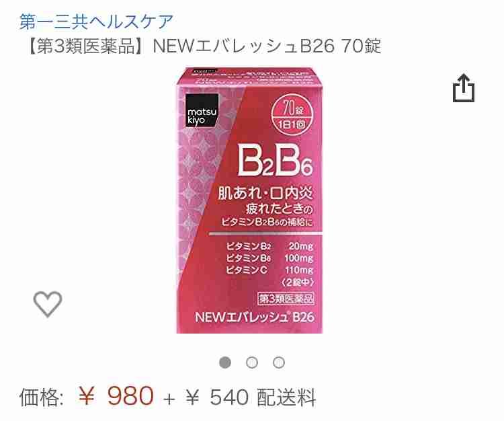Tap the ¥540 配送料 shipping fee
The width and height of the screenshot is (504, 421).
tap(251, 397)
